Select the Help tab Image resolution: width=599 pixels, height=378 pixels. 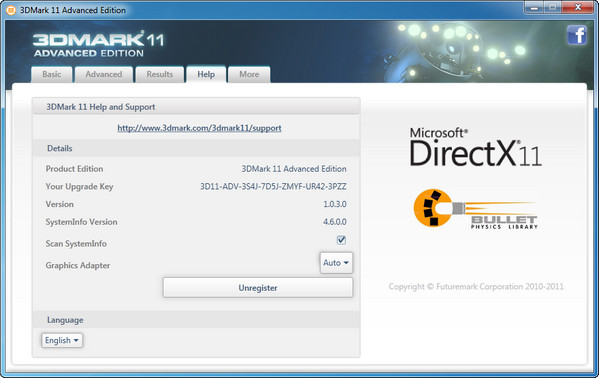206,75
